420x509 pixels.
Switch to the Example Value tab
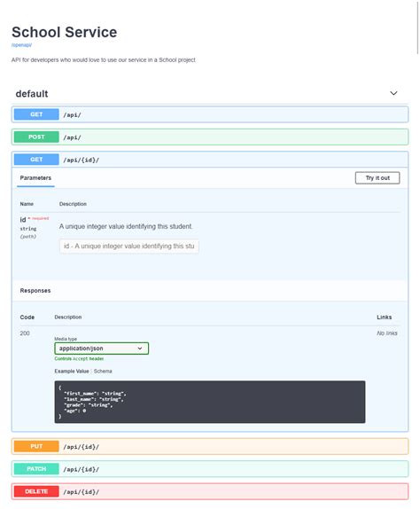(x=72, y=371)
